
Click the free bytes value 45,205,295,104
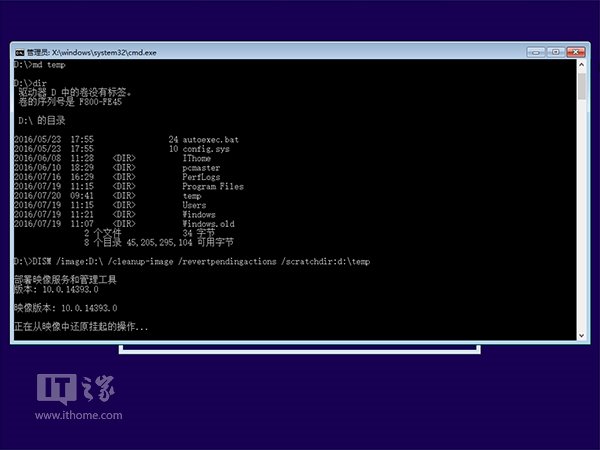[x=159, y=243]
